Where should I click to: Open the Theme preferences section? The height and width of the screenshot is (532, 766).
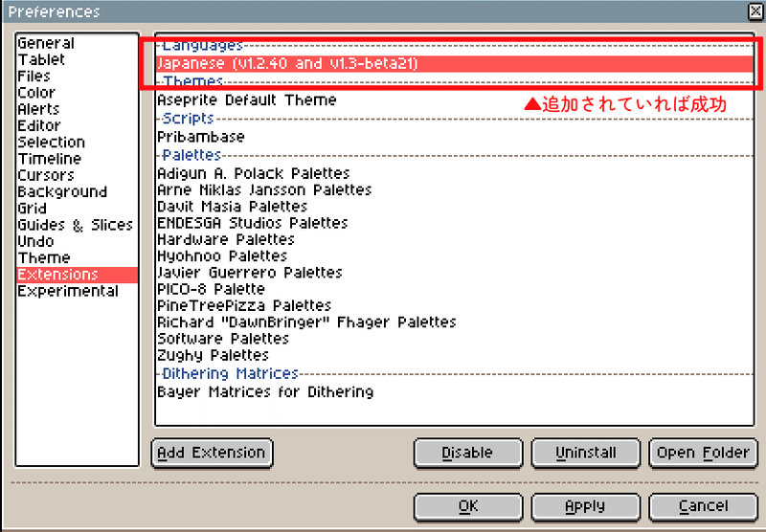pyautogui.click(x=78, y=257)
